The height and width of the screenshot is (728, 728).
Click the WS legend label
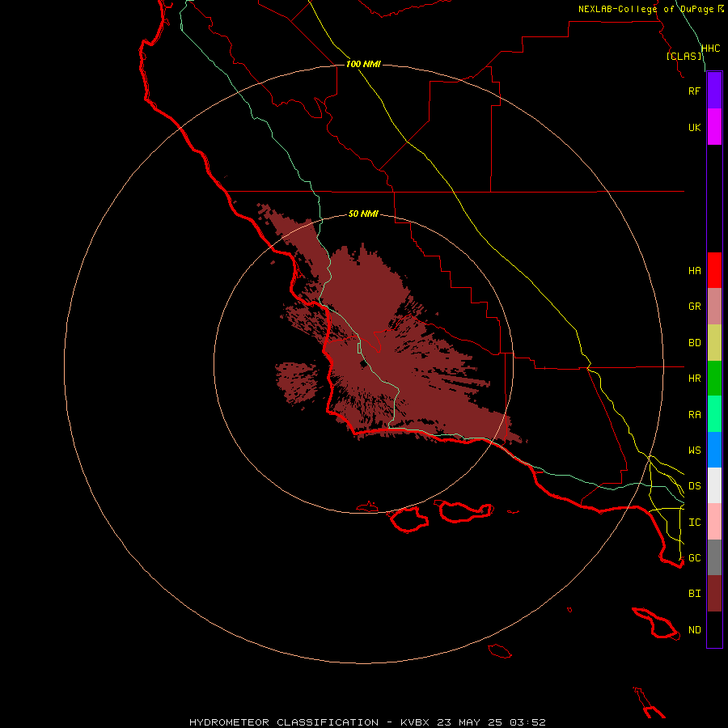tap(694, 451)
